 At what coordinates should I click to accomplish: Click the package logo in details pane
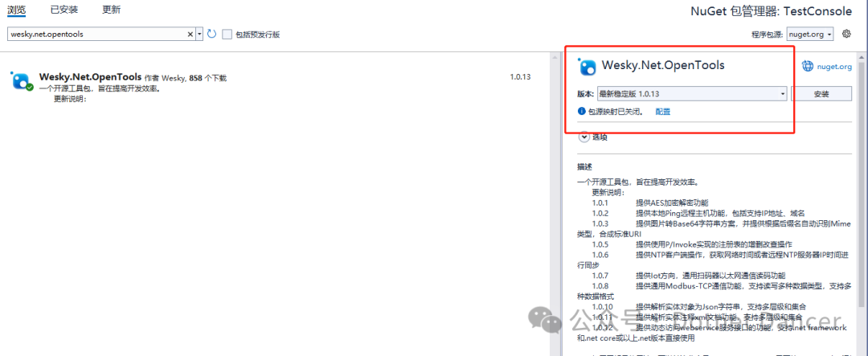click(x=587, y=66)
